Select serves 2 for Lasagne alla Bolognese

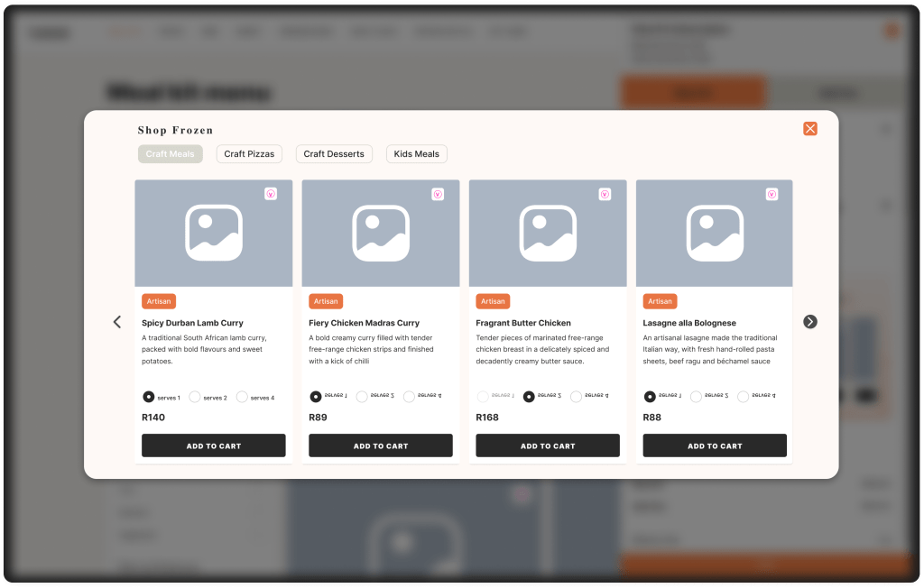[696, 397]
